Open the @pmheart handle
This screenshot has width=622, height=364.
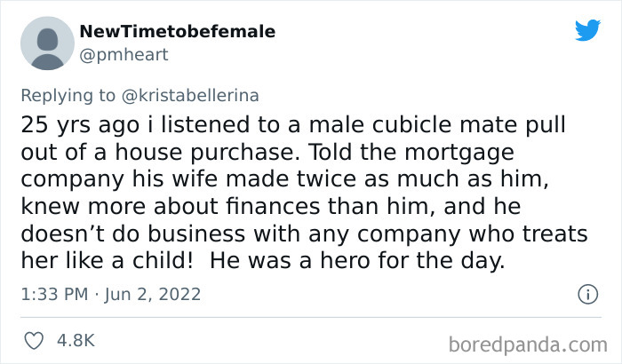point(124,54)
